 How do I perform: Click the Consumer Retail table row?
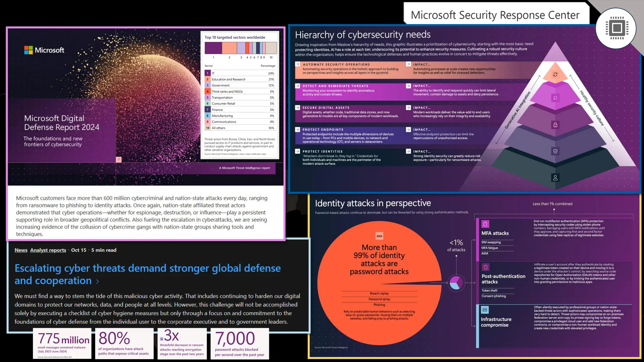[240, 103]
